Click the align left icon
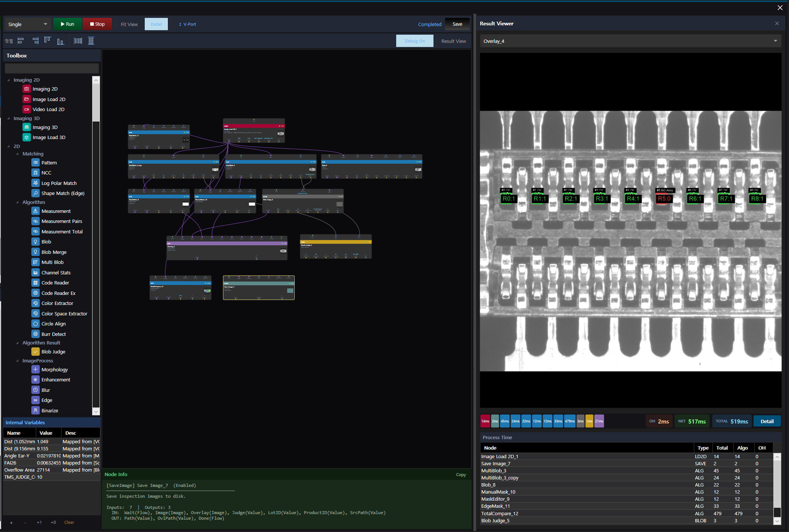The image size is (789, 532). 21,41
